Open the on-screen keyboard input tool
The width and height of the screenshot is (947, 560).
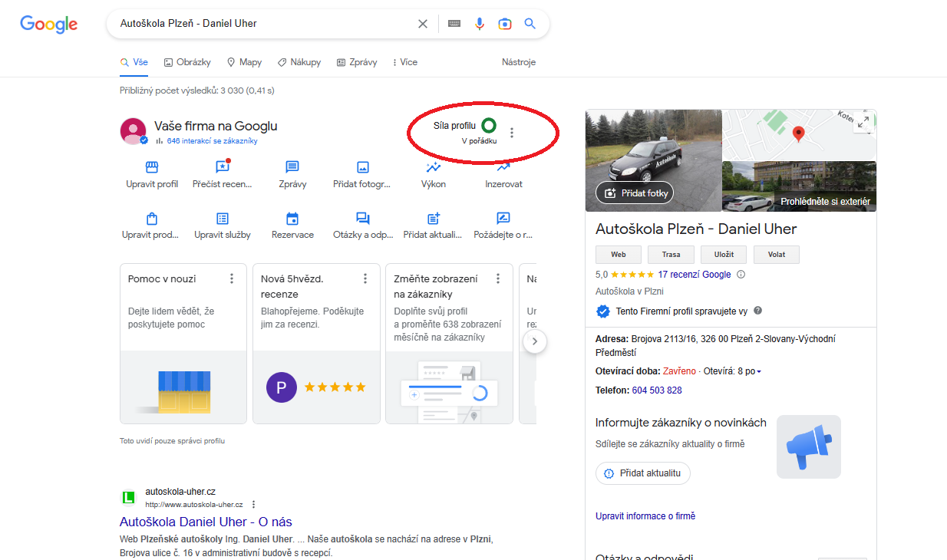tap(454, 24)
